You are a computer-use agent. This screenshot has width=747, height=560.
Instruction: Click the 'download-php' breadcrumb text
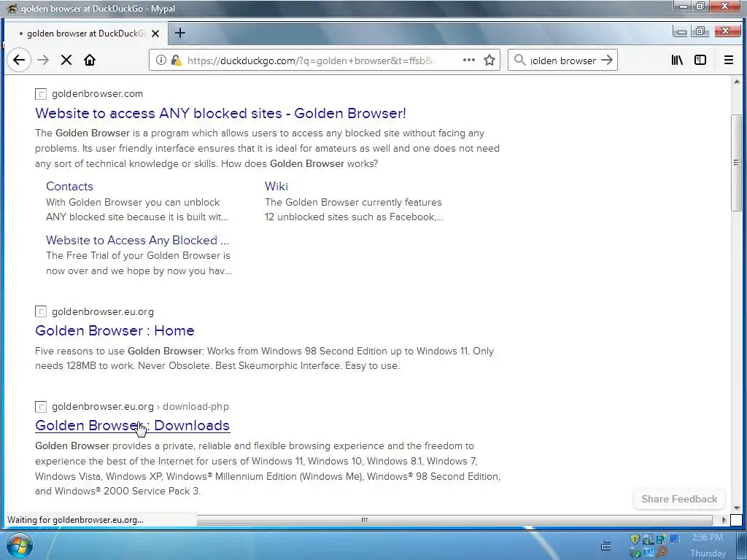(196, 407)
